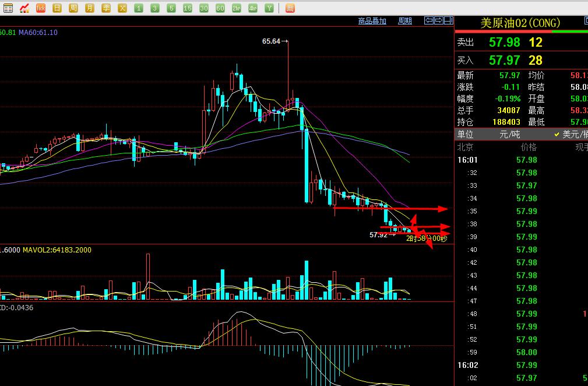
Task: Click the 商品叠加 overlay link
Action: (372, 21)
